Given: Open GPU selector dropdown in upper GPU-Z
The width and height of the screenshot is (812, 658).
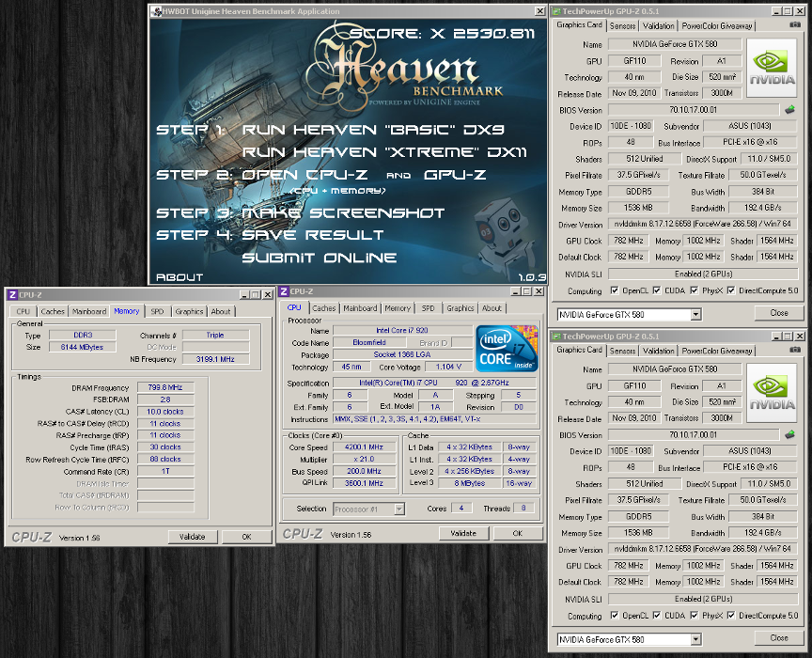Looking at the screenshot, I should pyautogui.click(x=696, y=315).
